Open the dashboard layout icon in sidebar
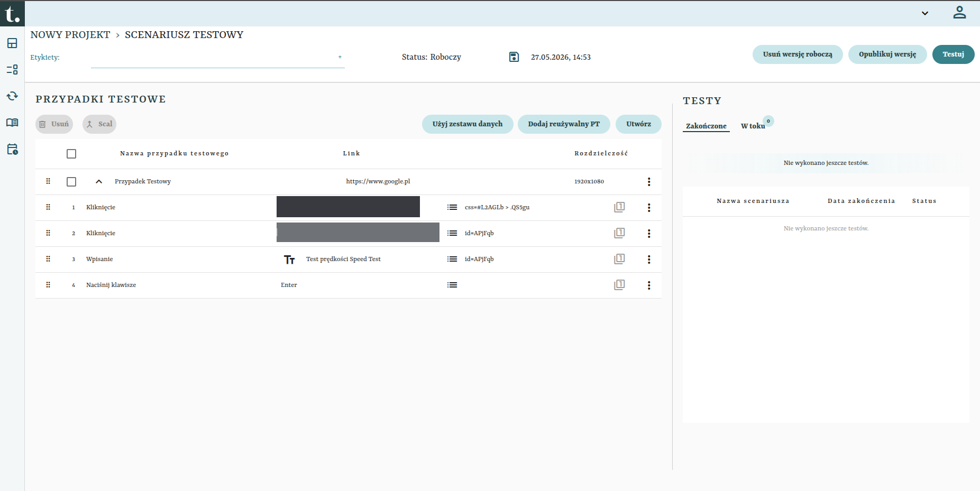 tap(12, 43)
